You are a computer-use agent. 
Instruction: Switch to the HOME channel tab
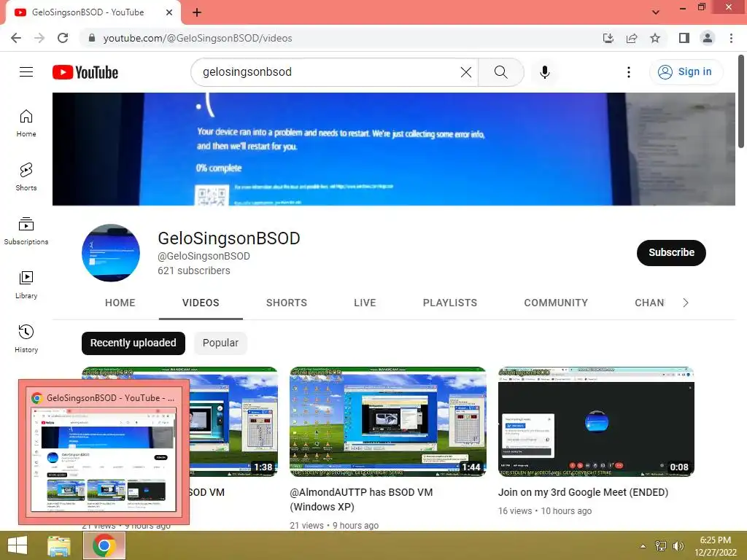point(120,303)
